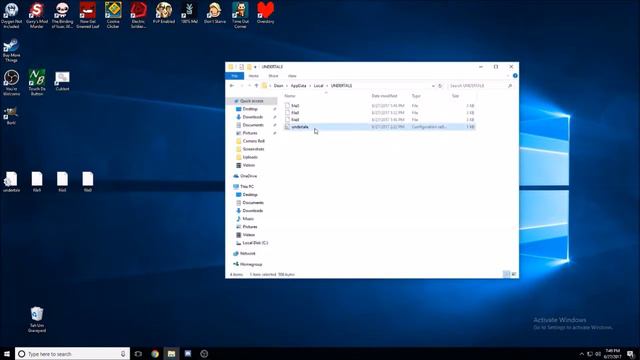Click the taskbar 'Type here to search' box

pyautogui.click(x=73, y=354)
